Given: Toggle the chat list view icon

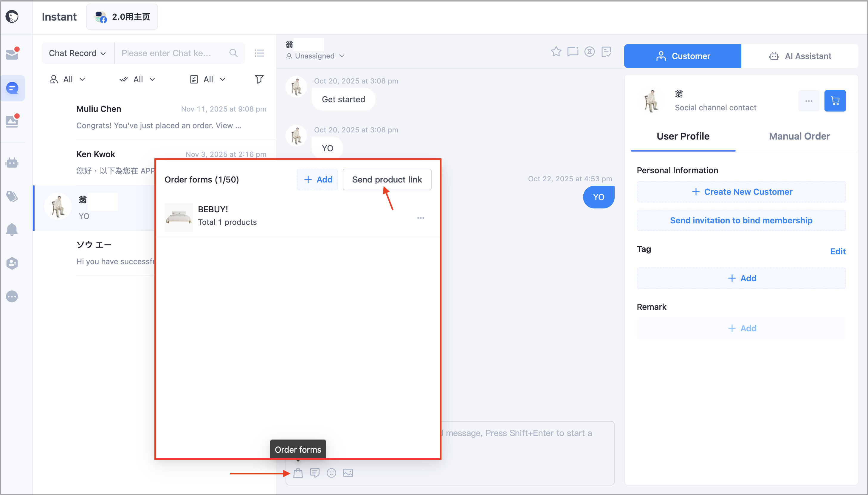Looking at the screenshot, I should [259, 53].
